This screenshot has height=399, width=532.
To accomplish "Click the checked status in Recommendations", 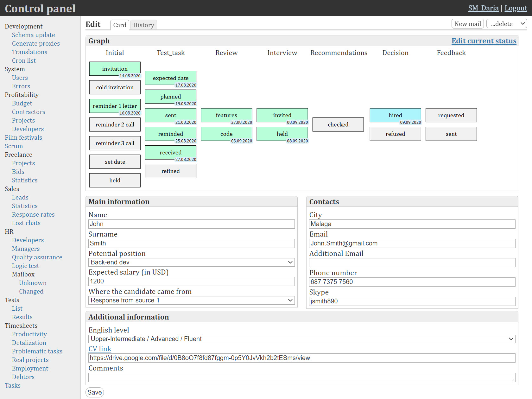I will [338, 124].
